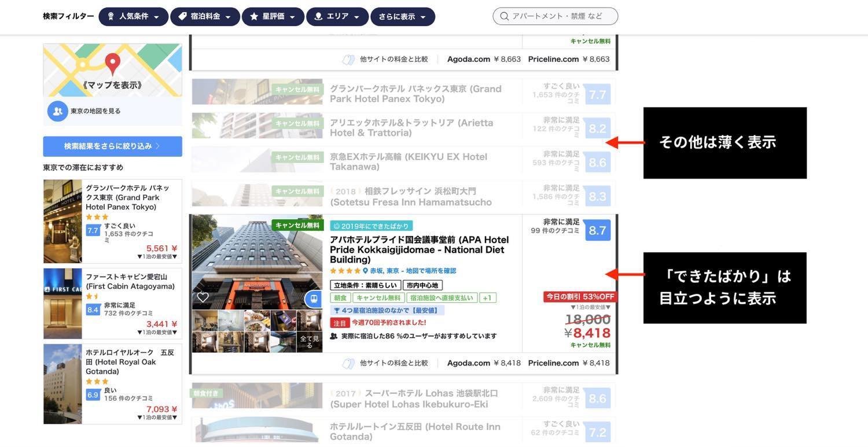The width and height of the screenshot is (868, 447).
Task: Open ホテルロイヤルオーク 五反田 recommended card photo
Action: 62,384
